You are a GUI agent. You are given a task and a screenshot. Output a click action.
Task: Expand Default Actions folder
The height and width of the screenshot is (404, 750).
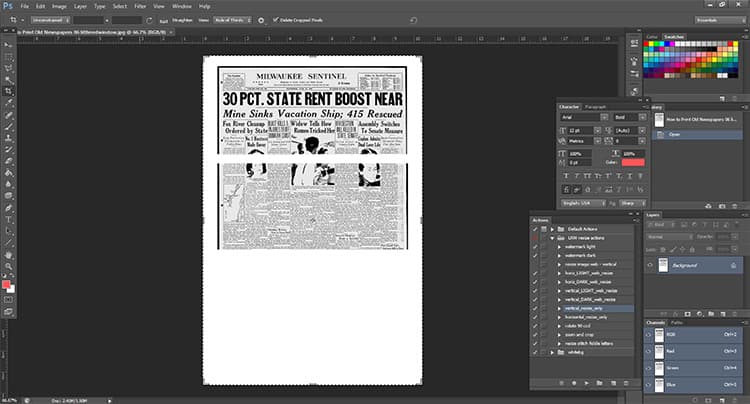pos(552,229)
